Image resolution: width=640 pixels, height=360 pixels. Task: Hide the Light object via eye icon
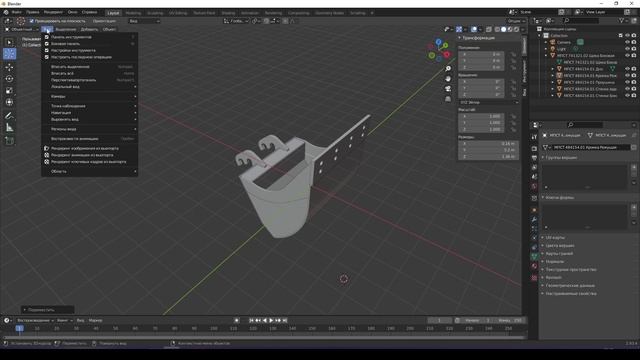tap(627, 49)
